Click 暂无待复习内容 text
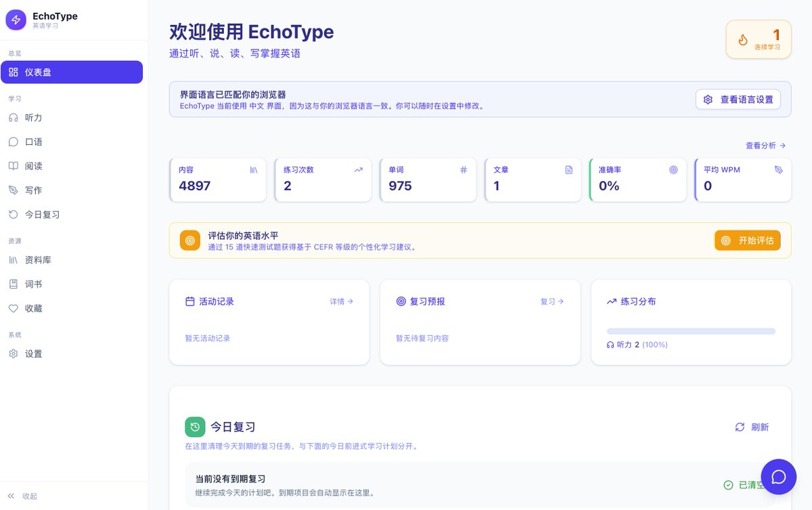 (x=422, y=338)
